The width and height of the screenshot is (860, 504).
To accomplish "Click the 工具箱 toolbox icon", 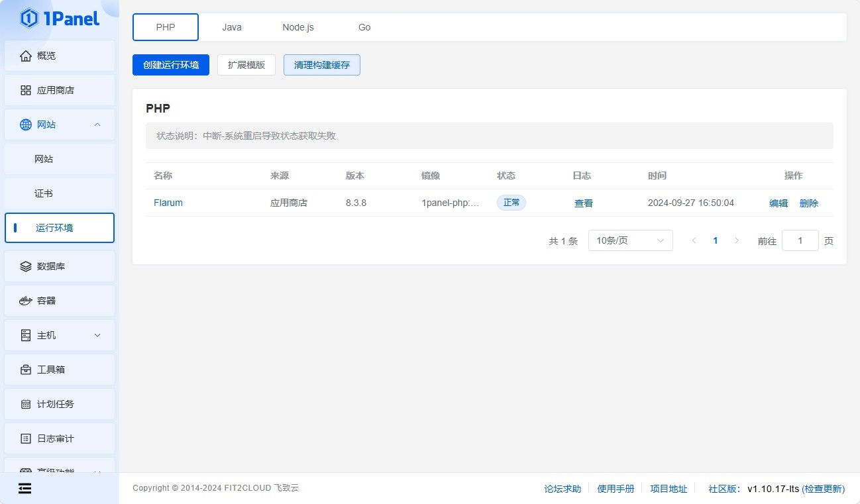I will (x=26, y=370).
